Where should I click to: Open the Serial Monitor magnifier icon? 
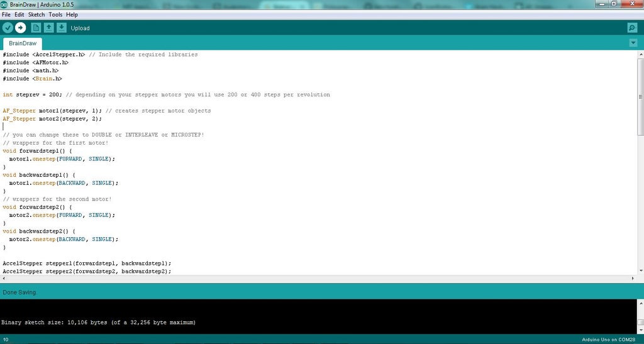pos(632,28)
